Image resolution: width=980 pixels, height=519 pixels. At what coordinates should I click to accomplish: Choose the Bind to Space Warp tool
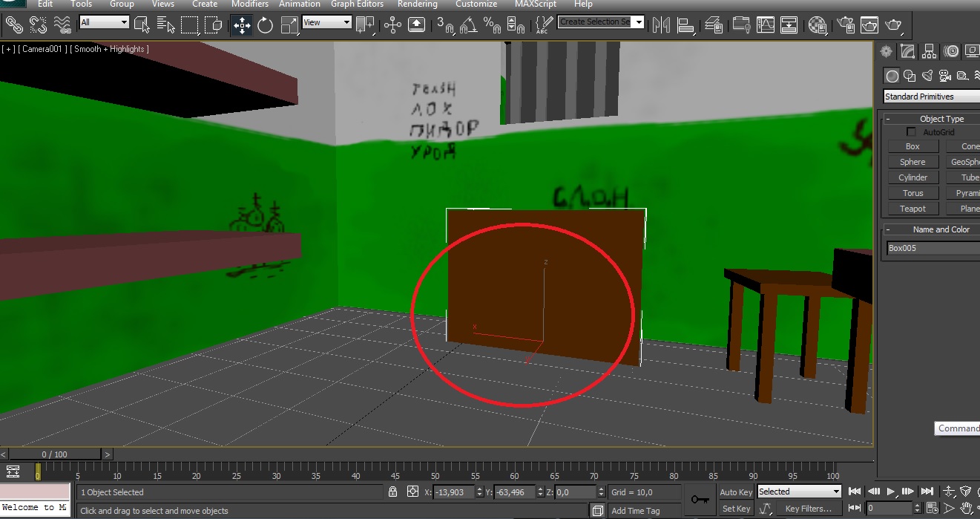pyautogui.click(x=63, y=25)
